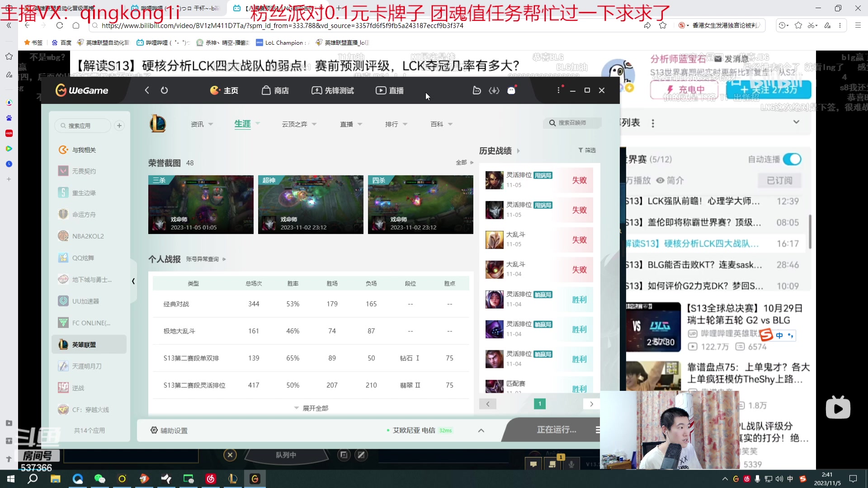Open 辅助设置 settings
The width and height of the screenshot is (868, 488).
click(169, 431)
